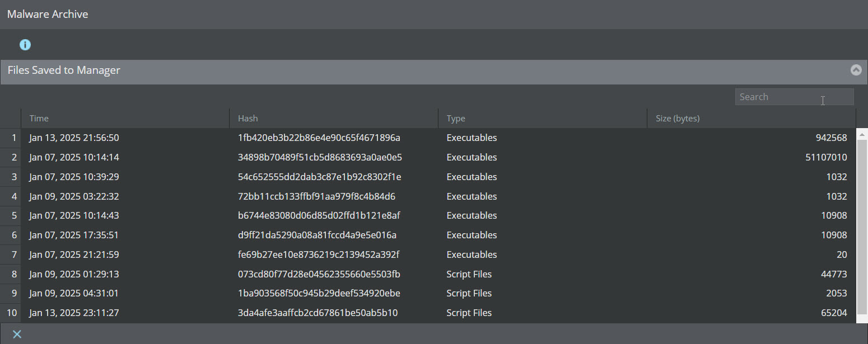Select hash 3da4afe3aaffcb2cd67861be50ab5b10
Screen dimensions: 868x344
(318, 313)
